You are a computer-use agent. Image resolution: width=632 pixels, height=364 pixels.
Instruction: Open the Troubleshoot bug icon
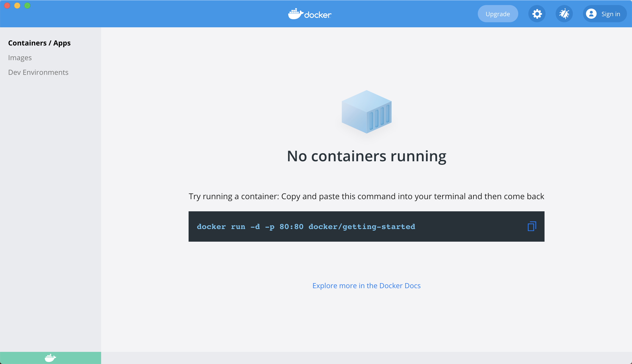click(x=564, y=14)
